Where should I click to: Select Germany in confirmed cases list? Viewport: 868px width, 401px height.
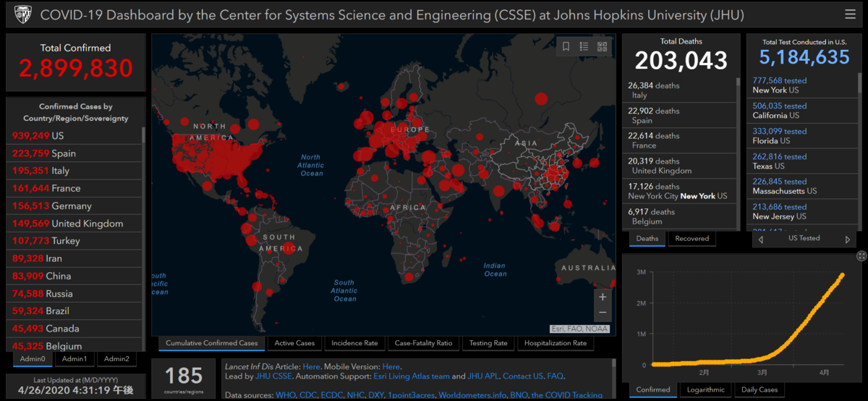pyautogui.click(x=75, y=206)
